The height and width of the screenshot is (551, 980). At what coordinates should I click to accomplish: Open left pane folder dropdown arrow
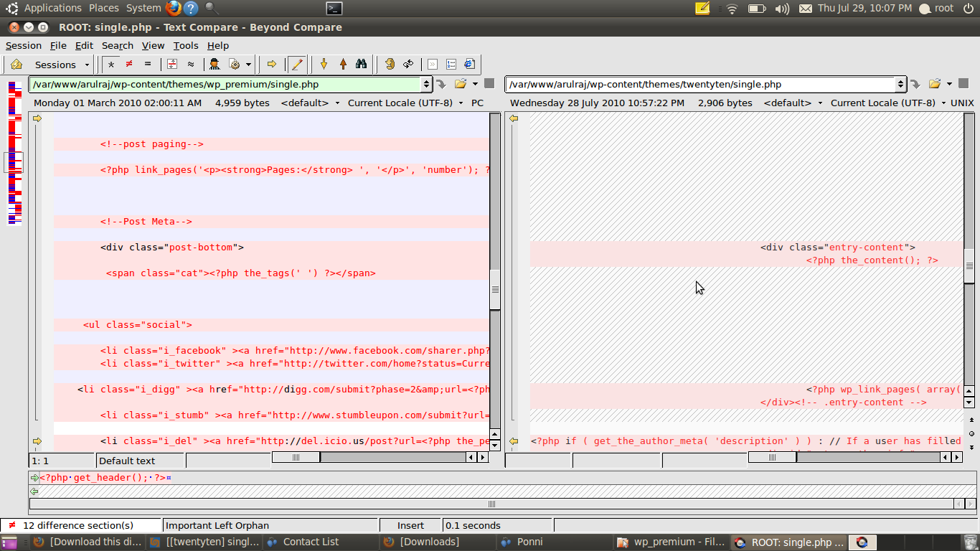point(475,84)
